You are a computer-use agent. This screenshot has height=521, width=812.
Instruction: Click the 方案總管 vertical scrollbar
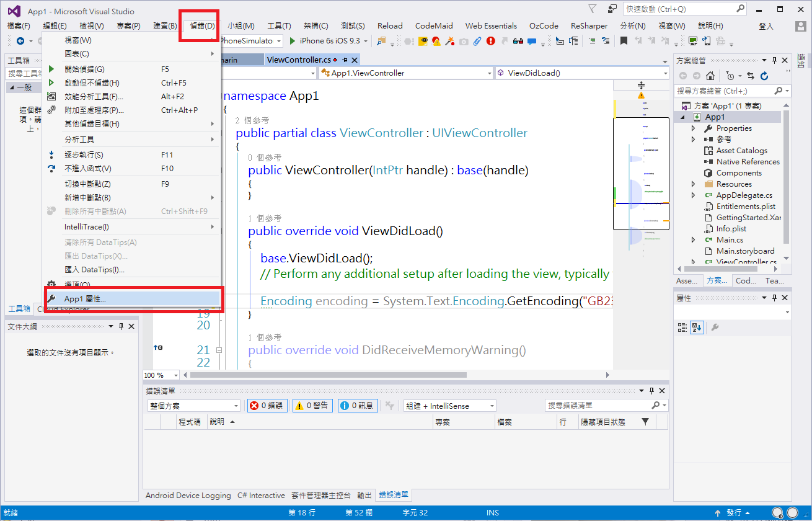787,181
